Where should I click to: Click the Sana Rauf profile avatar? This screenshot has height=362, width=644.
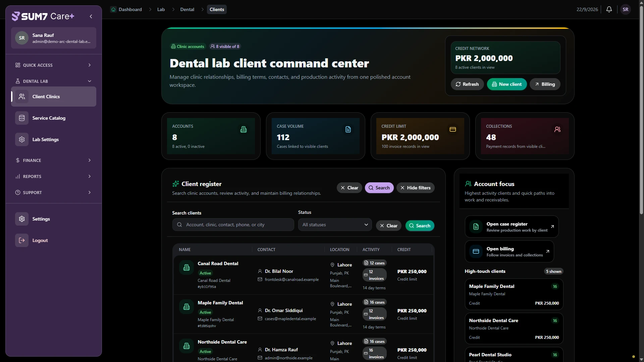pos(22,38)
